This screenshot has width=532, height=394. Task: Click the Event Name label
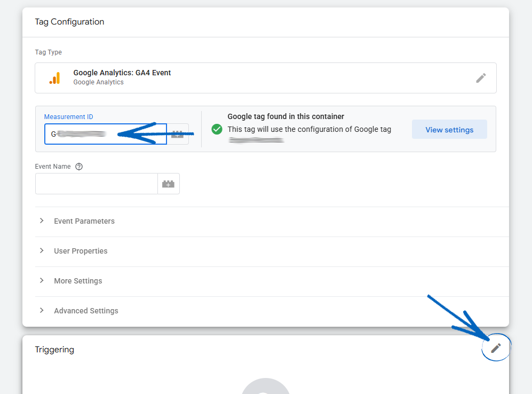coord(53,166)
